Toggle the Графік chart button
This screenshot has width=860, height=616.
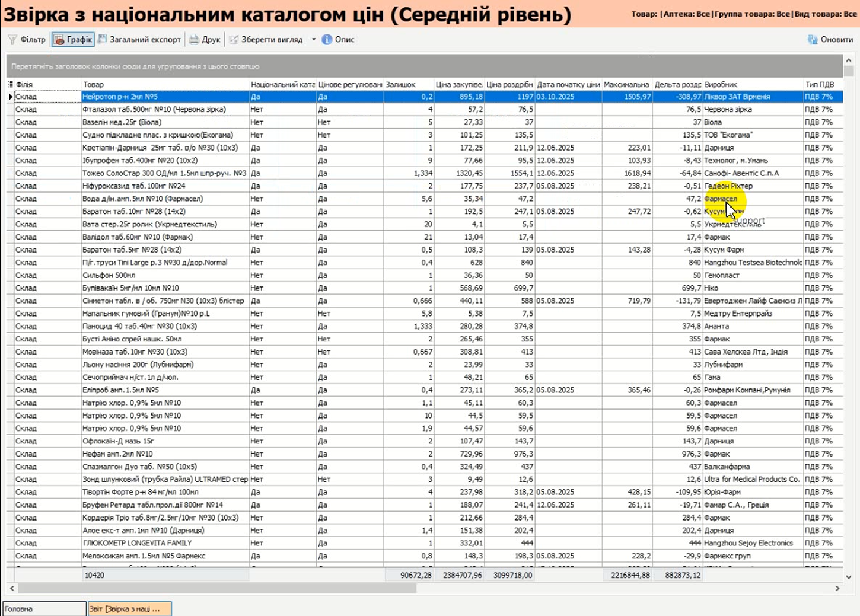tap(59, 40)
